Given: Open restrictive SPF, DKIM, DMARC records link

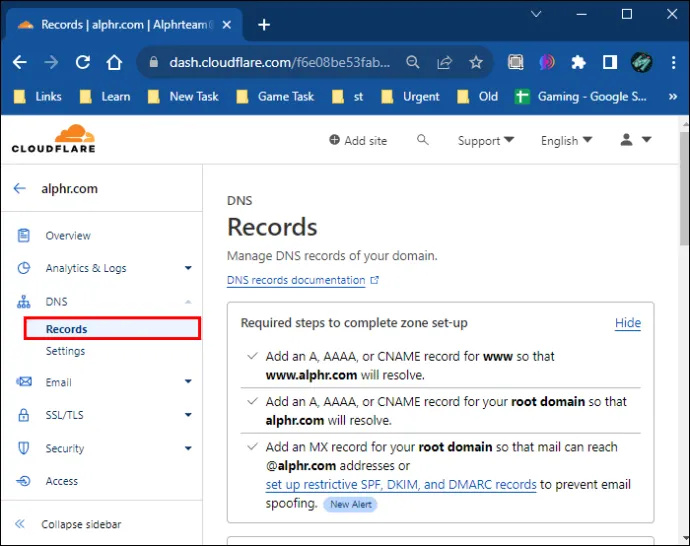Looking at the screenshot, I should tap(401, 484).
